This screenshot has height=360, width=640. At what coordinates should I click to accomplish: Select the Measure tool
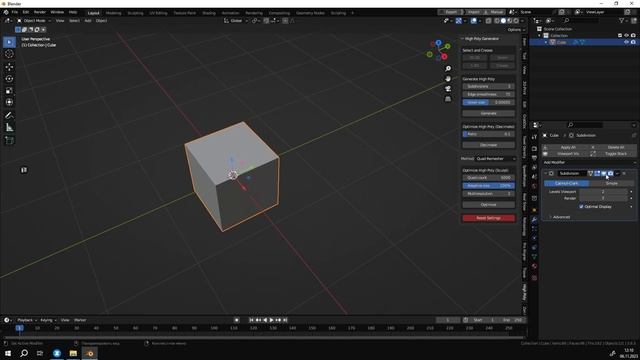tap(9, 128)
